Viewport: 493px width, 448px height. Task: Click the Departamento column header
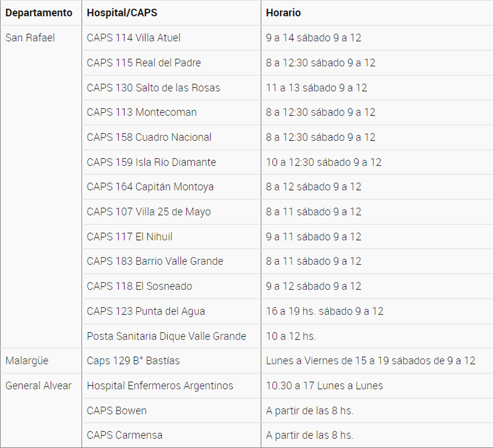point(39,13)
